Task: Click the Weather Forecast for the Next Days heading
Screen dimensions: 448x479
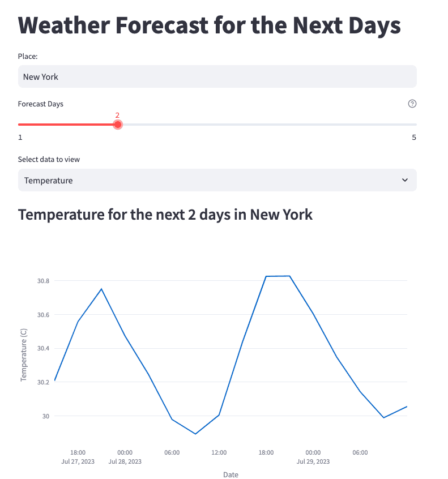Action: tap(210, 25)
